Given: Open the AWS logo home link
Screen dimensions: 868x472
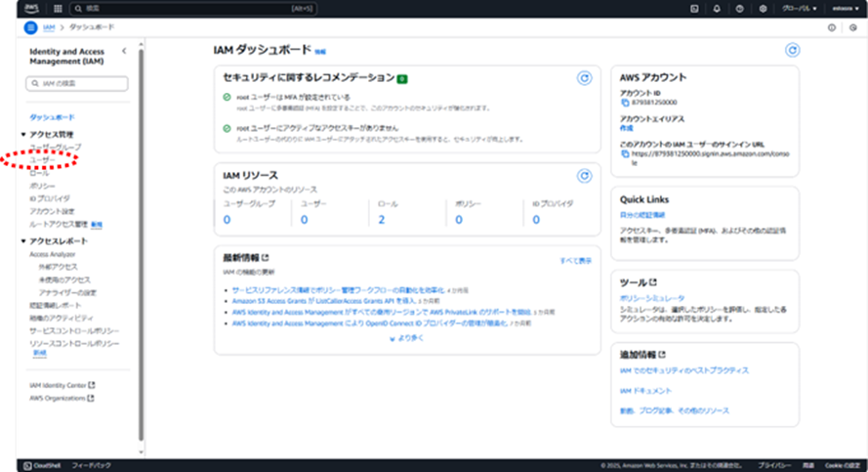Looking at the screenshot, I should tap(31, 9).
